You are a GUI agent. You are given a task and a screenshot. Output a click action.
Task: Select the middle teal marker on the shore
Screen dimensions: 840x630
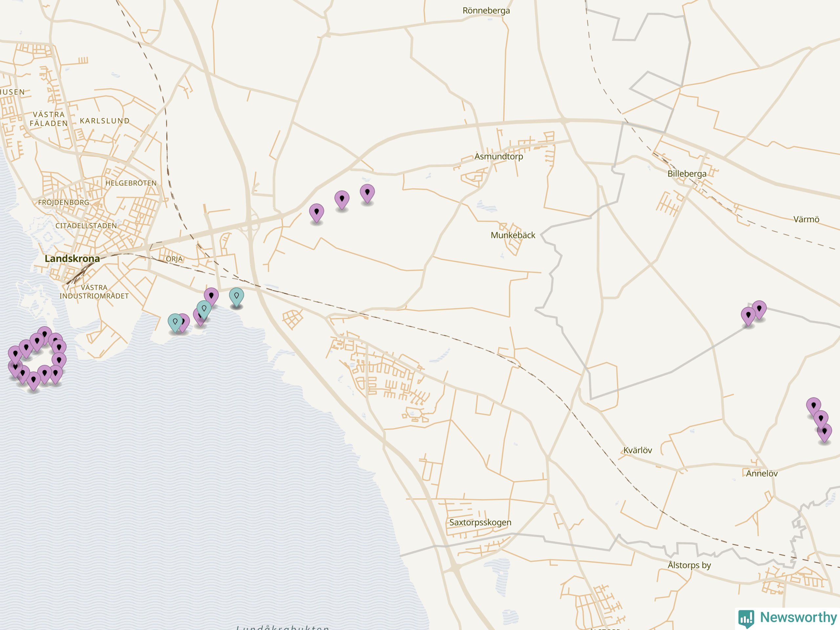coord(204,310)
